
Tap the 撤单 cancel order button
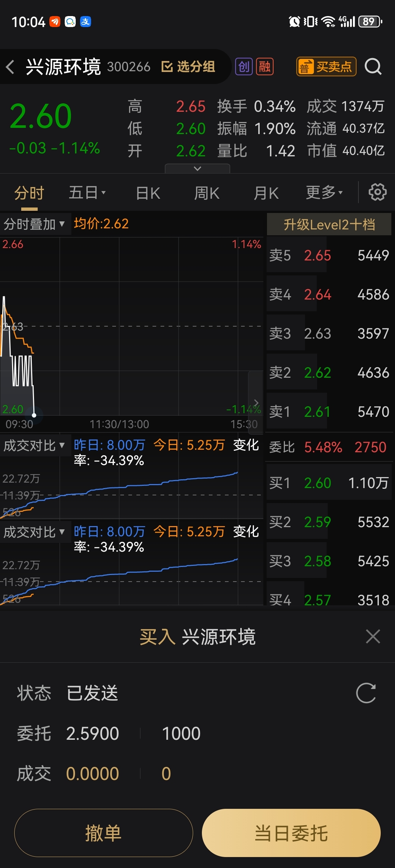[104, 833]
